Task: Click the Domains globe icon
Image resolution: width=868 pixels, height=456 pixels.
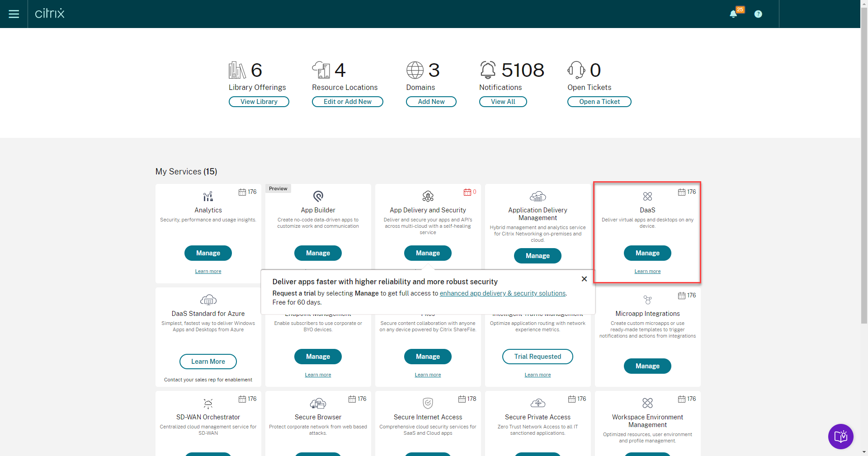Action: (x=415, y=70)
